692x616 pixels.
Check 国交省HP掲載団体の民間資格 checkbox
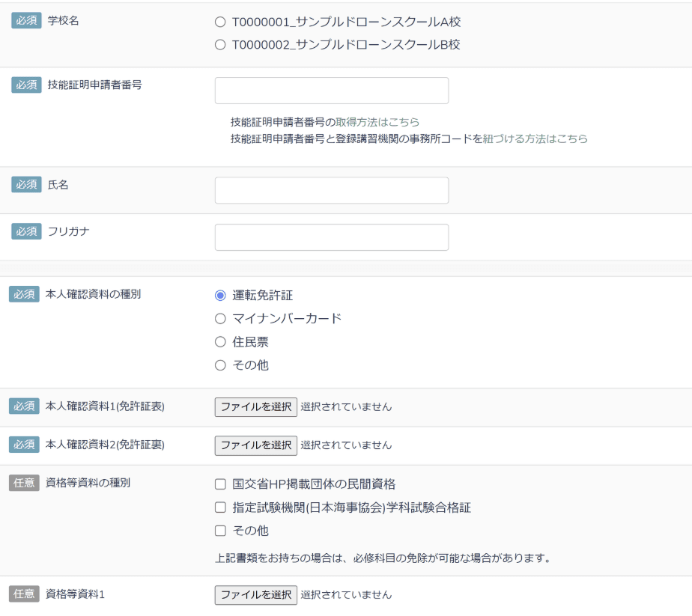pyautogui.click(x=220, y=484)
